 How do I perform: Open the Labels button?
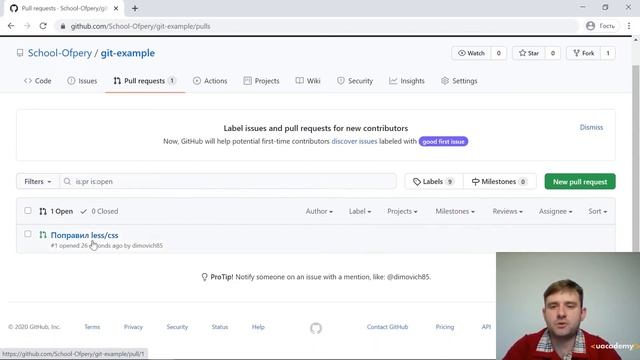(434, 182)
